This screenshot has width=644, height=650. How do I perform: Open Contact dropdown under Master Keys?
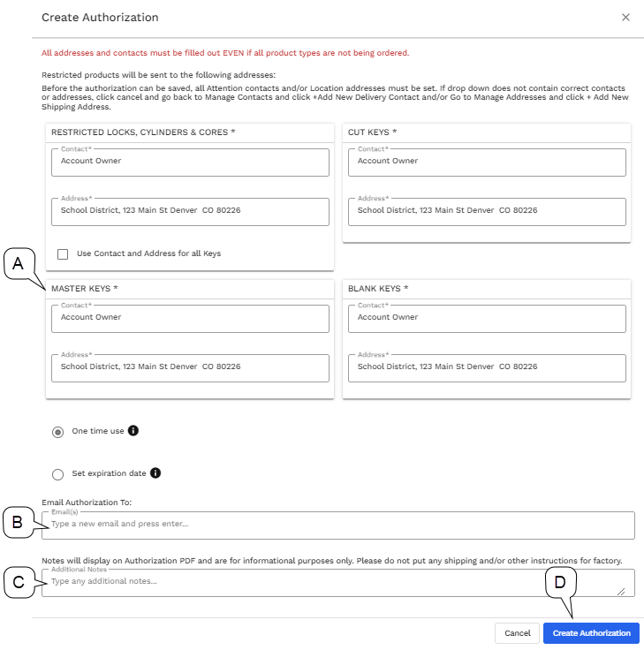tap(190, 318)
